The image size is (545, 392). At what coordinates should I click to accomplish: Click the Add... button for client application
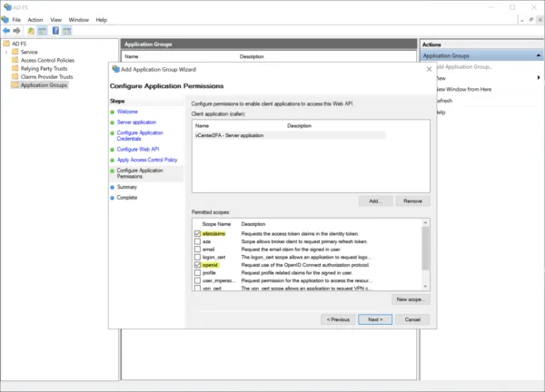(376, 201)
